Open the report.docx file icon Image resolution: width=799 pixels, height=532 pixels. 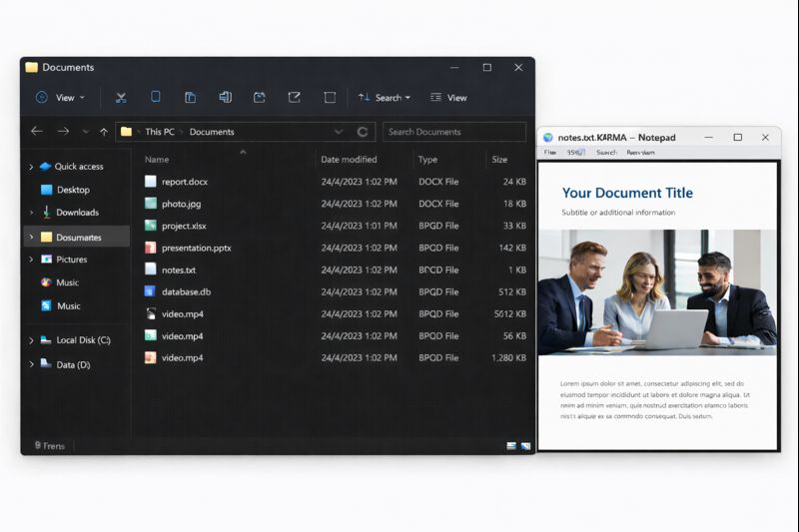coord(151,182)
